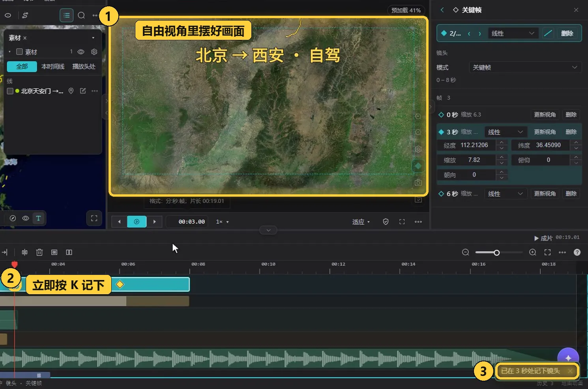Close the 素材 panel tab

(x=25, y=38)
